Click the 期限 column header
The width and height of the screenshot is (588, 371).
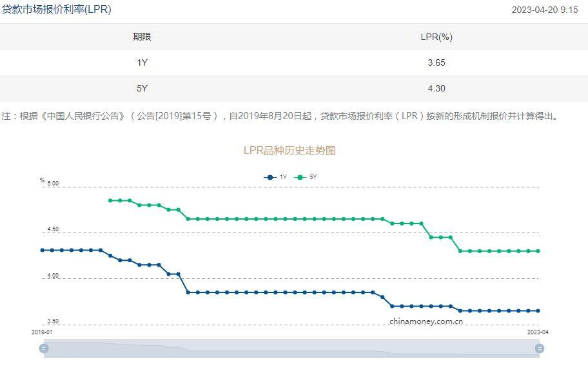[x=142, y=37]
